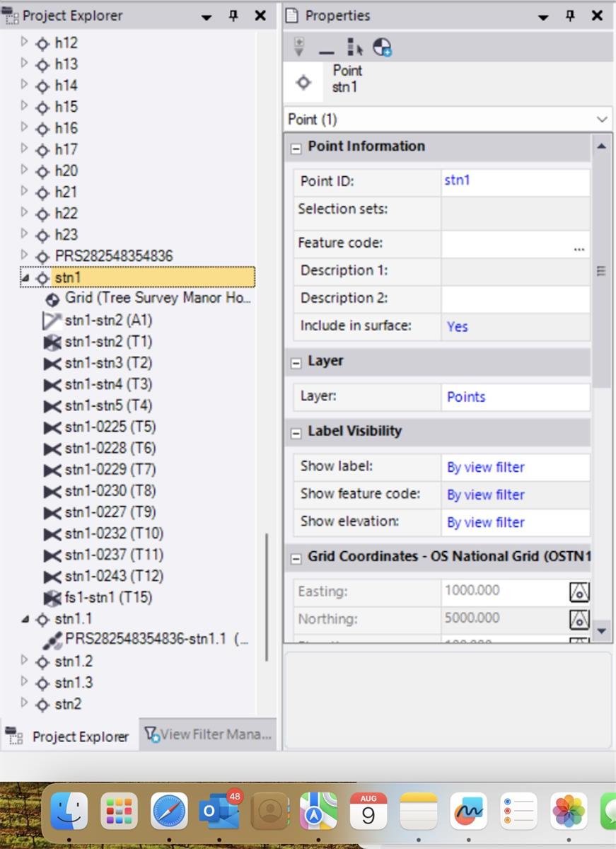
Task: Open Freeform from the dock
Action: point(468,811)
